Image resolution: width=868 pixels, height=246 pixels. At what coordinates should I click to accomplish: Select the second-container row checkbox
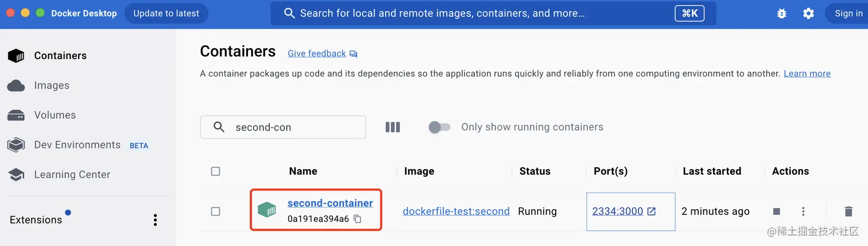click(215, 212)
